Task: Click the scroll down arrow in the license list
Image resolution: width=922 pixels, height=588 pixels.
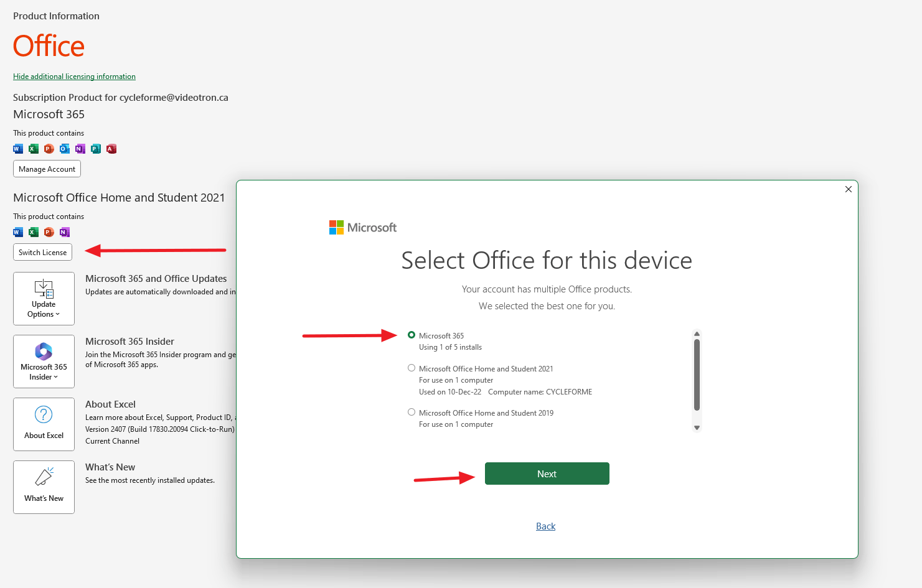Action: click(x=697, y=427)
